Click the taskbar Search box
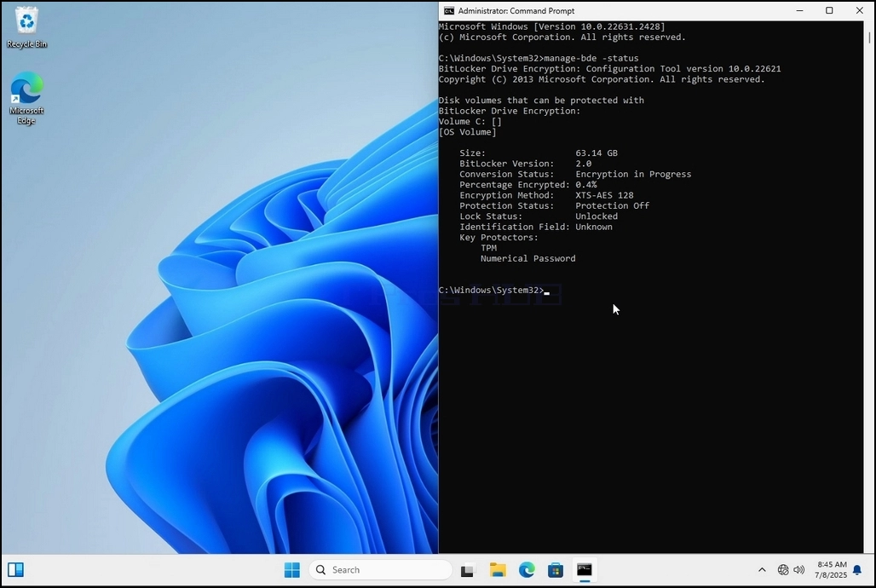 pyautogui.click(x=380, y=569)
